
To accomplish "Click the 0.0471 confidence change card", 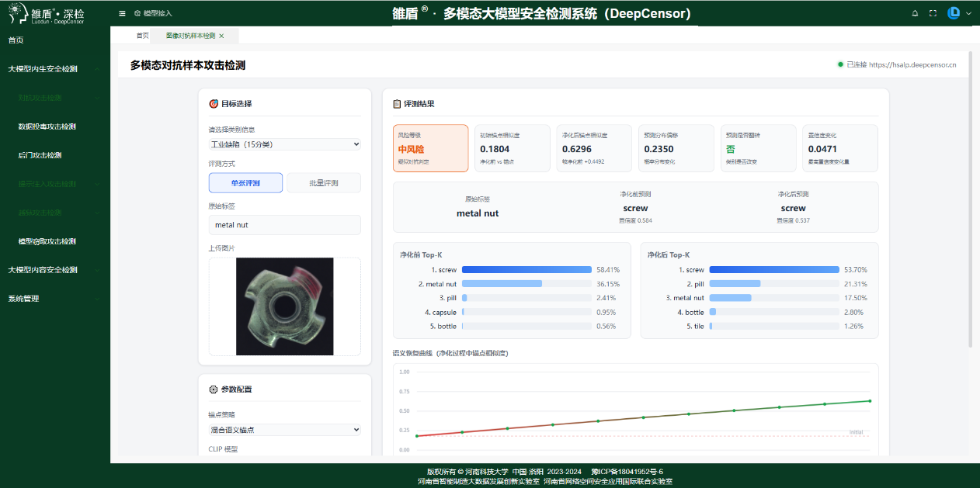I will pyautogui.click(x=840, y=148).
